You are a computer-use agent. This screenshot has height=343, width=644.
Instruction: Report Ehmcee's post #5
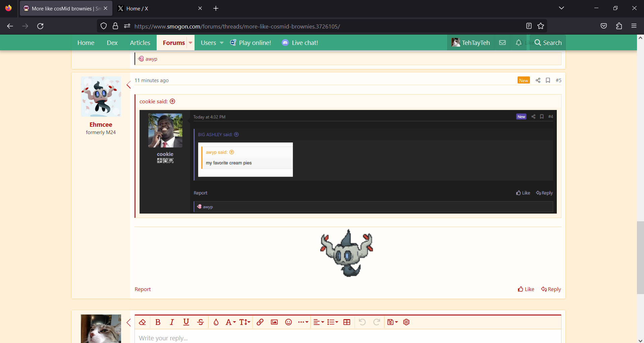[x=143, y=289]
